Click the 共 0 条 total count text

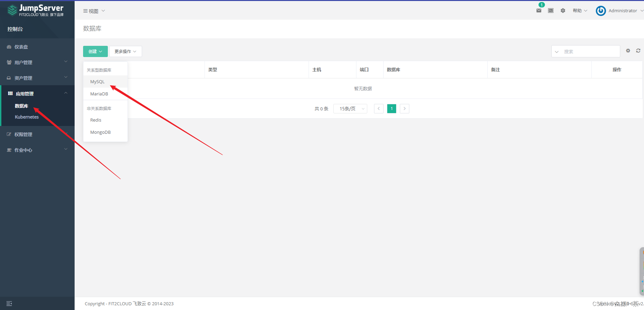[x=321, y=109]
